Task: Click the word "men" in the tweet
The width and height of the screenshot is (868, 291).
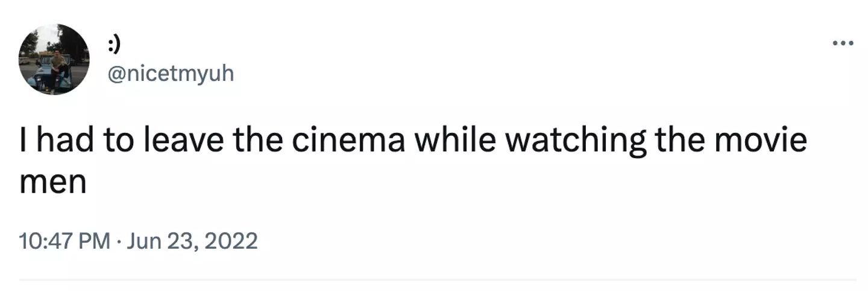Action: 52,182
